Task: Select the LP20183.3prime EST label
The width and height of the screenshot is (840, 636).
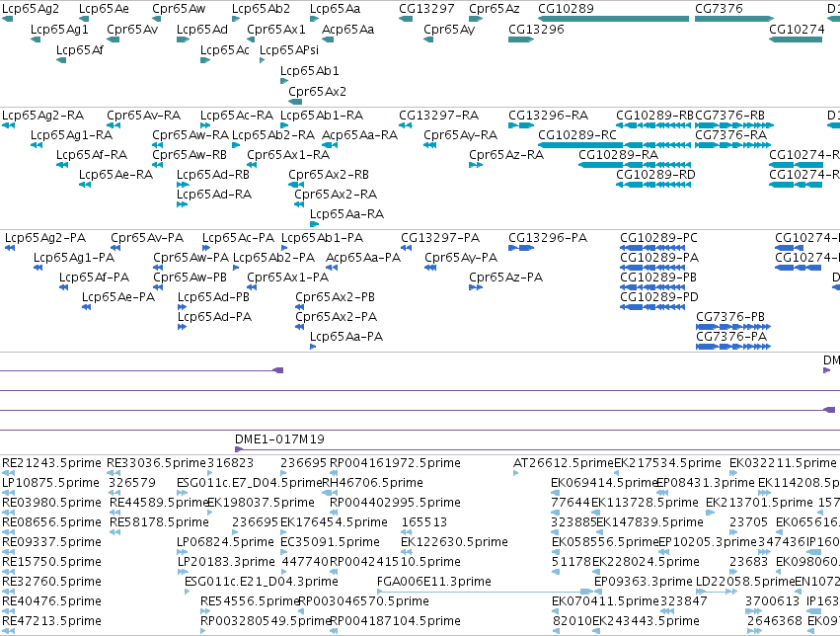Action: pyautogui.click(x=226, y=562)
